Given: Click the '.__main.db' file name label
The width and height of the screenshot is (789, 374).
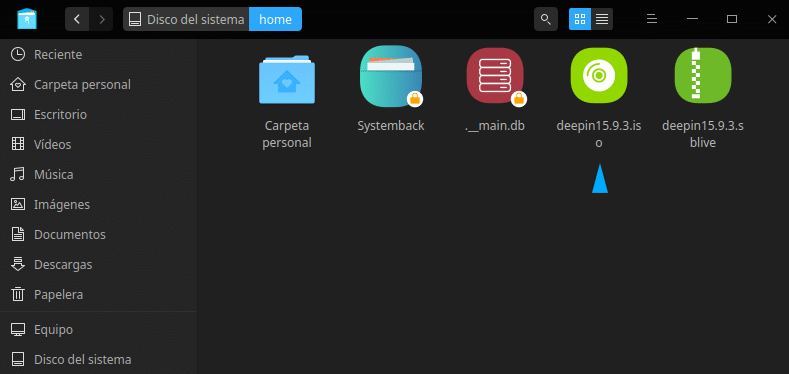Looking at the screenshot, I should click(495, 126).
